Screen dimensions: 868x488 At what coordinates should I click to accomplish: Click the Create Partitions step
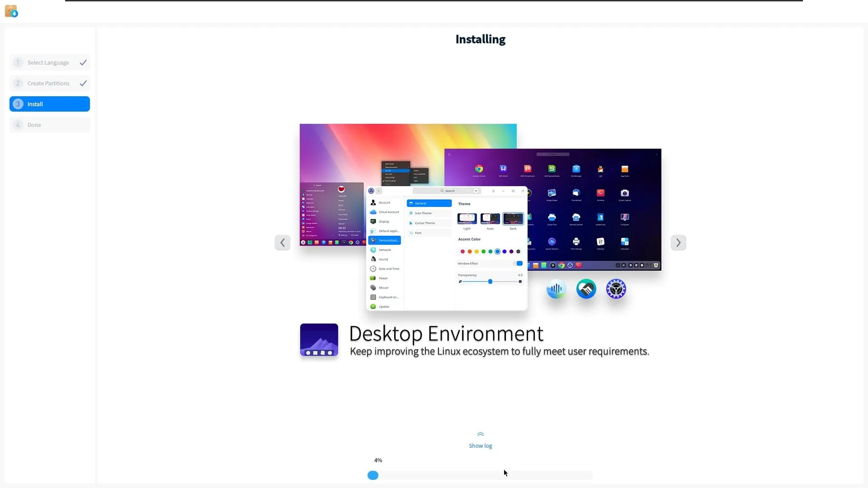point(48,84)
